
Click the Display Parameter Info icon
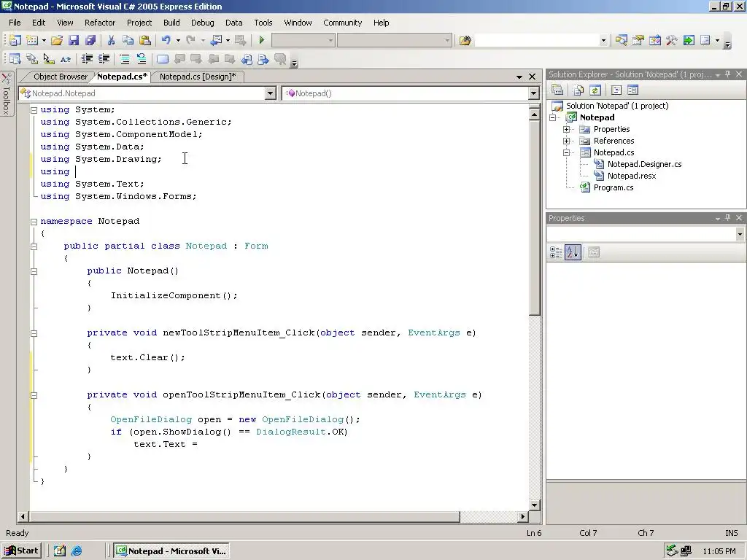[x=32, y=59]
